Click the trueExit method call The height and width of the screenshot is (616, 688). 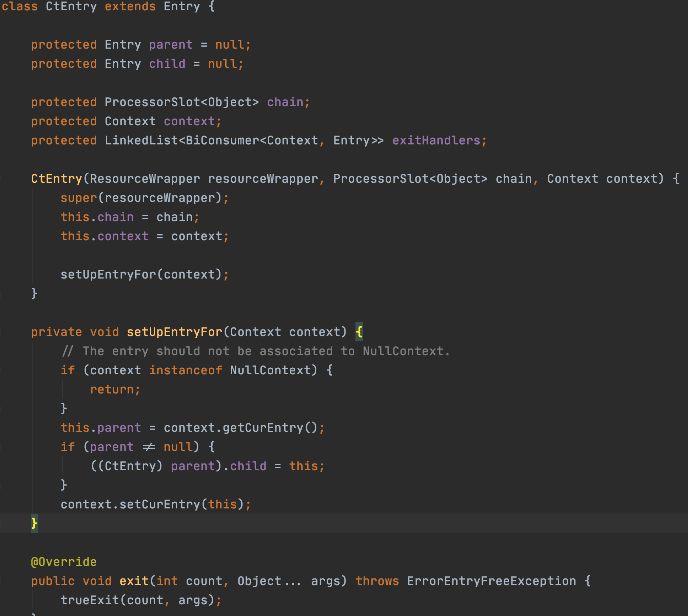[90, 601]
